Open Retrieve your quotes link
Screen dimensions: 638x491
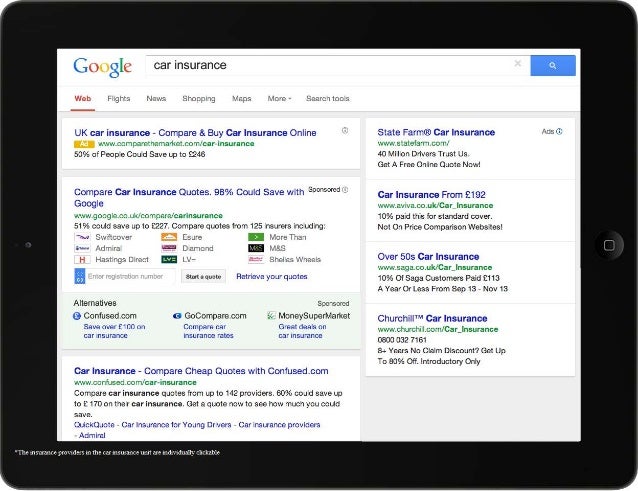click(272, 277)
